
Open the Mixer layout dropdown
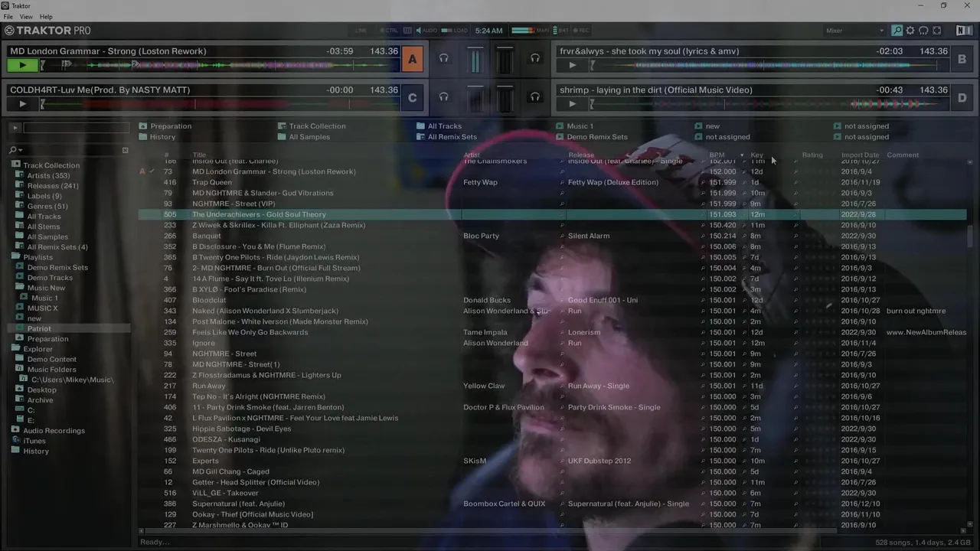tap(854, 31)
